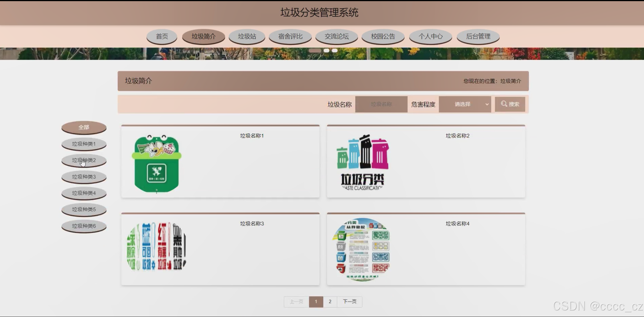Open the 垃圾站 navigation tab

point(247,36)
